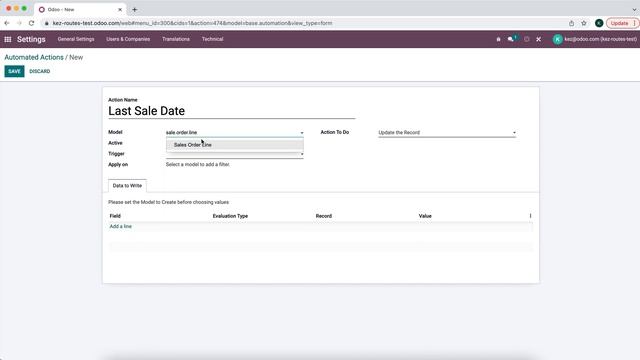Sort by Value column header
This screenshot has width=640, height=360.
425,216
